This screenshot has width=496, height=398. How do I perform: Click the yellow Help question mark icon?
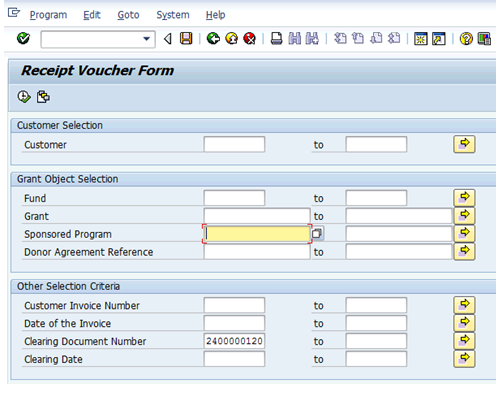click(x=466, y=39)
